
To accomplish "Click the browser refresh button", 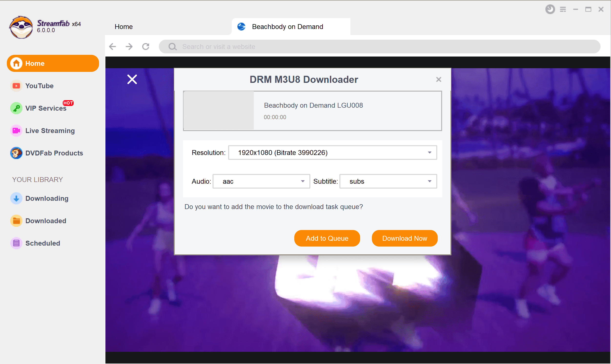I will tap(146, 46).
